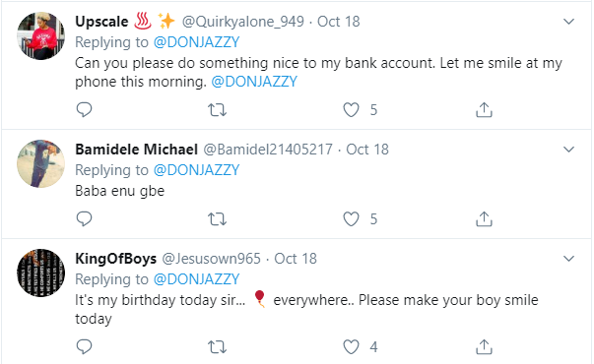Screen dimensions: 594x364
Task: Retweet KingOfBoys birthday tweet
Action: click(217, 347)
